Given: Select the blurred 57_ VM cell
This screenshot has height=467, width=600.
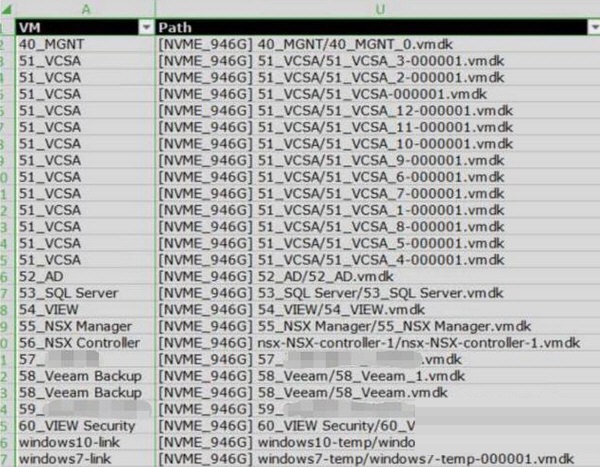Looking at the screenshot, I should [x=85, y=359].
